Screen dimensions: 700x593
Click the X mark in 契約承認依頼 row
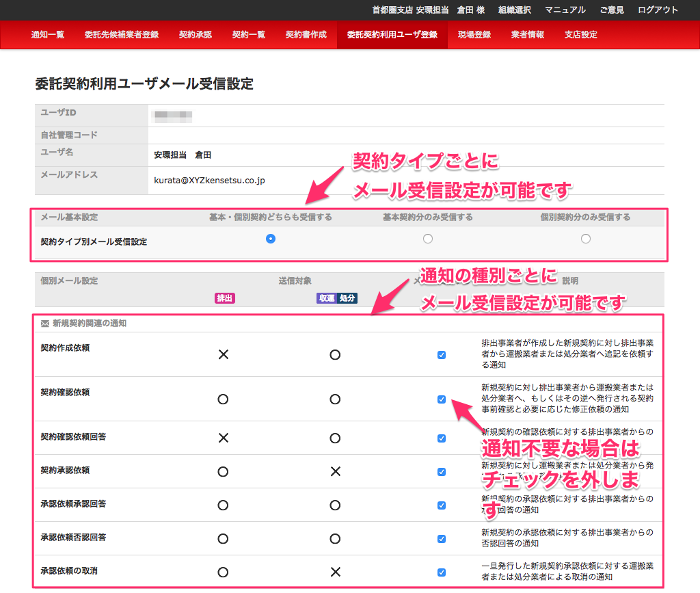click(335, 471)
